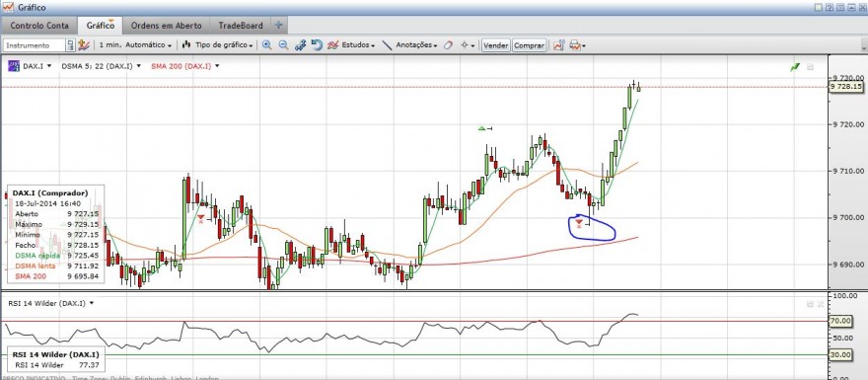Screen dimensions: 868x380
Task: Expand the DSMA 5; 22 (DAX.I) dropdown
Action: 138,66
